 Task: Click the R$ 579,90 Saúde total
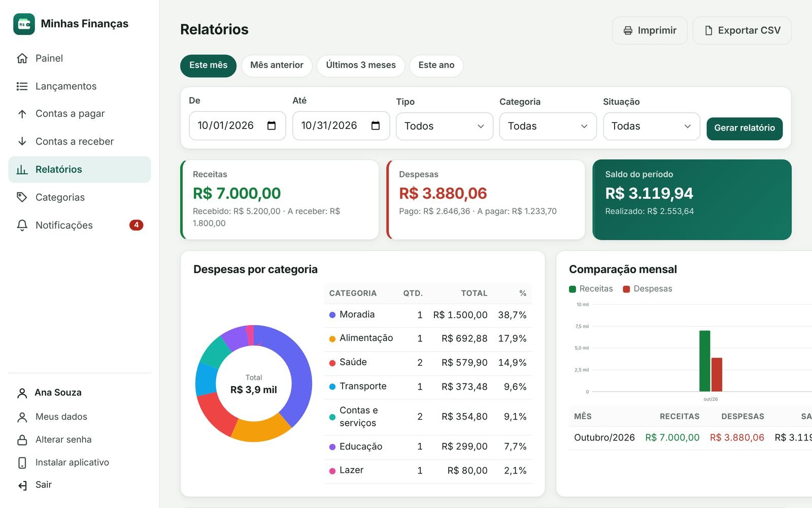464,363
